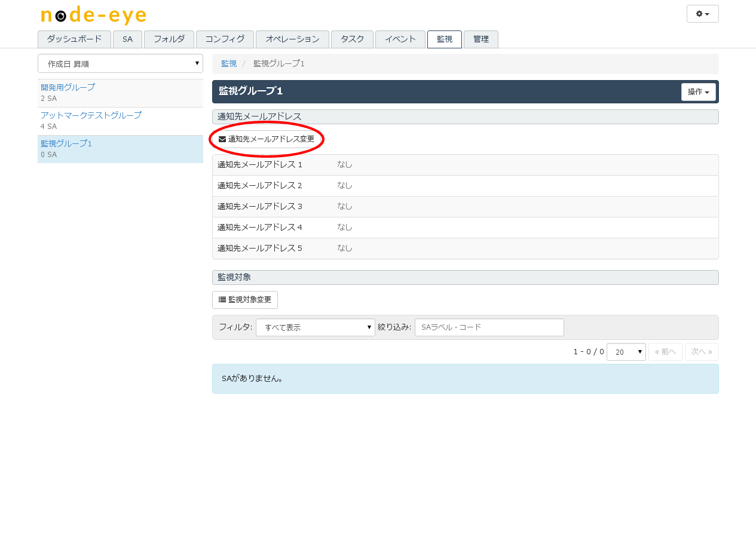Click 通知先メールアドレス 2 row
Viewport: 756px width, 552px height.
tap(465, 186)
